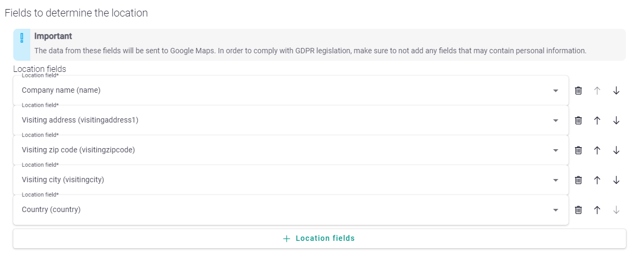Screen dimensions: 644x260
Task: Click disabled up arrow on Company name row
Action: pos(597,91)
